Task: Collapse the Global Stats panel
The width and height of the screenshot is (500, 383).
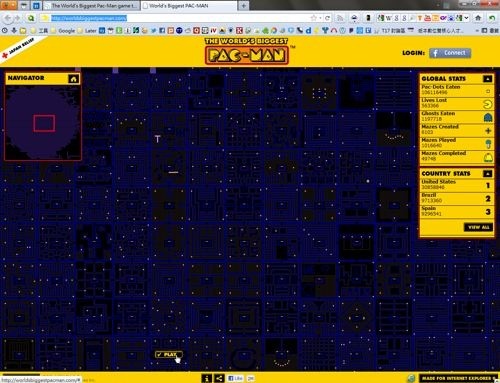Action: pos(487,79)
